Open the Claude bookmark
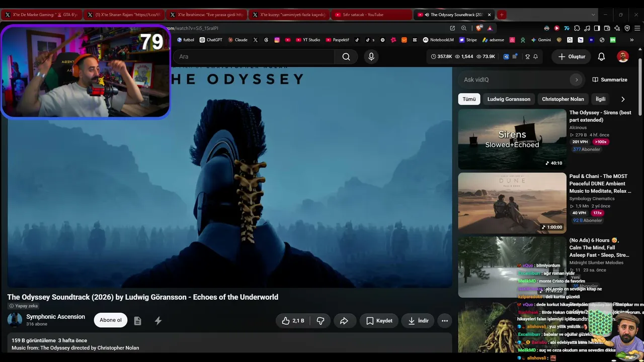 coord(237,40)
